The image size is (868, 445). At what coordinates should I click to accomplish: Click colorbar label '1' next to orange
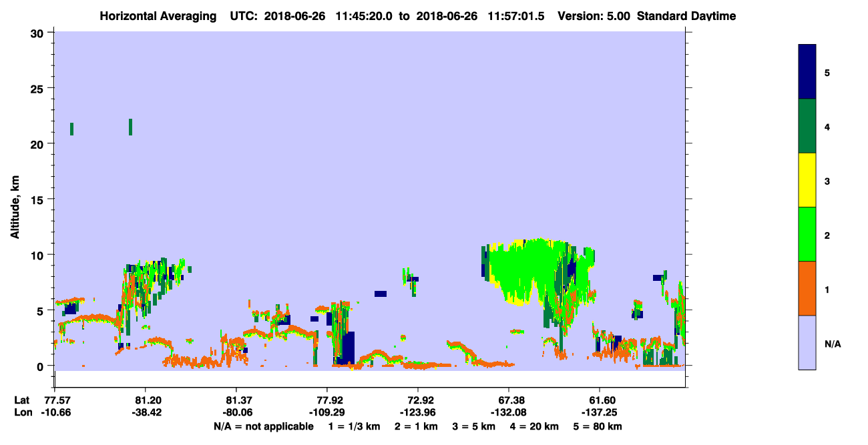[x=827, y=290]
